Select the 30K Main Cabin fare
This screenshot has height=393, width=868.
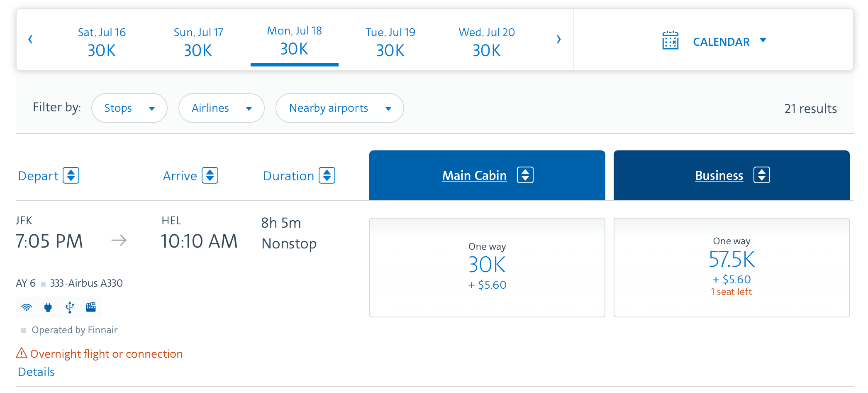[x=487, y=267]
